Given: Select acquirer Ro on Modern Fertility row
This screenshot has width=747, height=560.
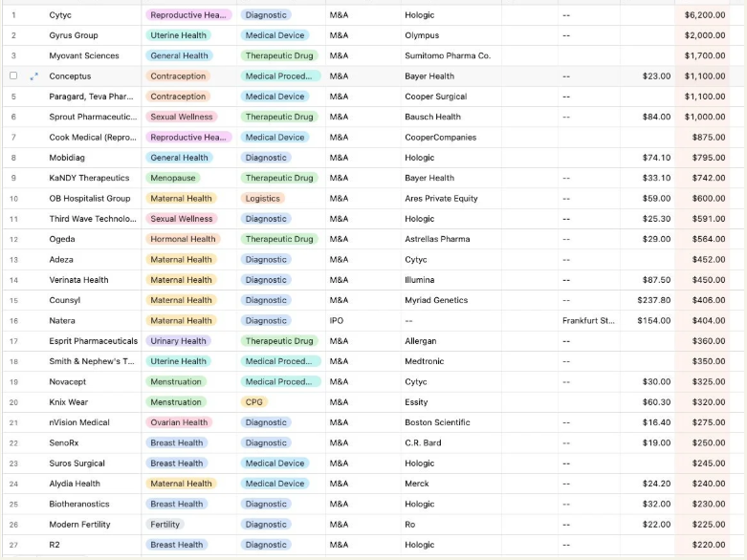Looking at the screenshot, I should pos(410,525).
